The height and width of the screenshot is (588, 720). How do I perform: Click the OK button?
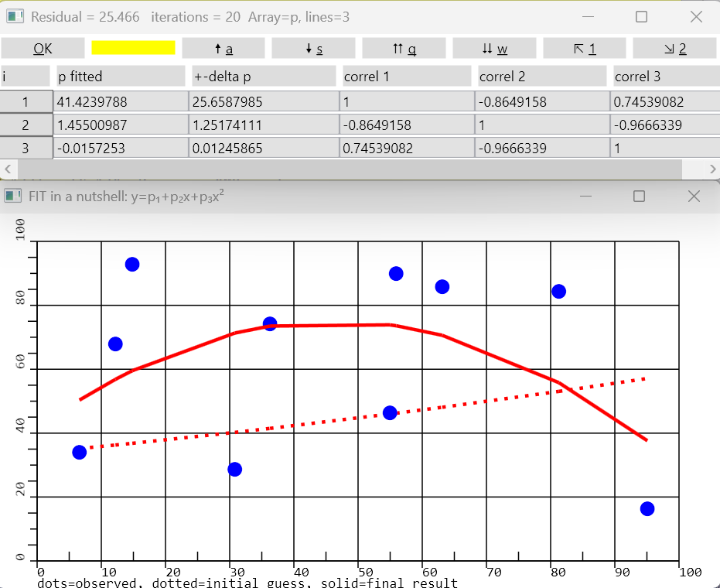coord(43,48)
